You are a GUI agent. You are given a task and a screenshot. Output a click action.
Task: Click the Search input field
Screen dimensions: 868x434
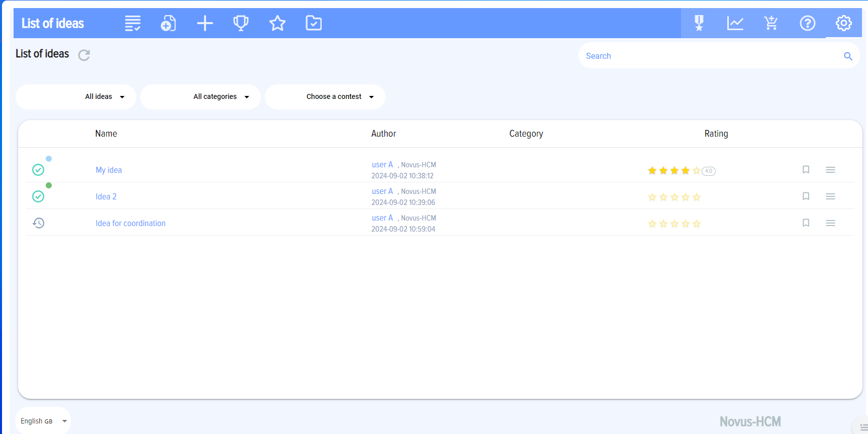(x=709, y=56)
